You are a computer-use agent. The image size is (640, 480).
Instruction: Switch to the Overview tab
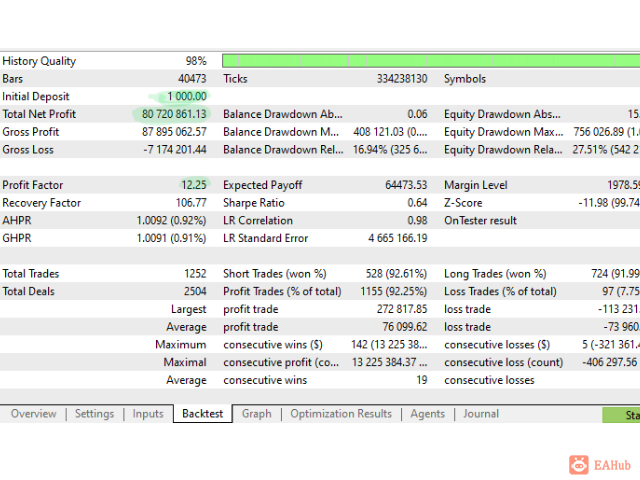(33, 413)
